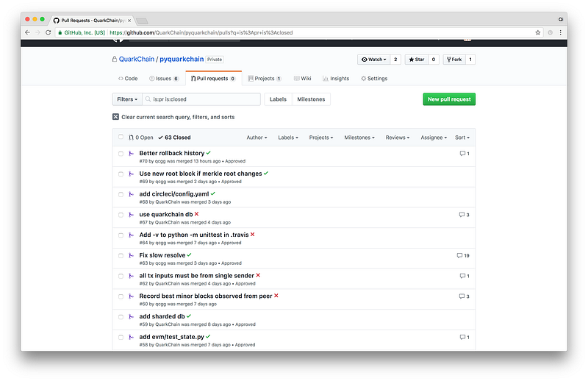Screen dimensions: 588x381
Task: Open the pyquarkchain repository link
Action: 182,59
